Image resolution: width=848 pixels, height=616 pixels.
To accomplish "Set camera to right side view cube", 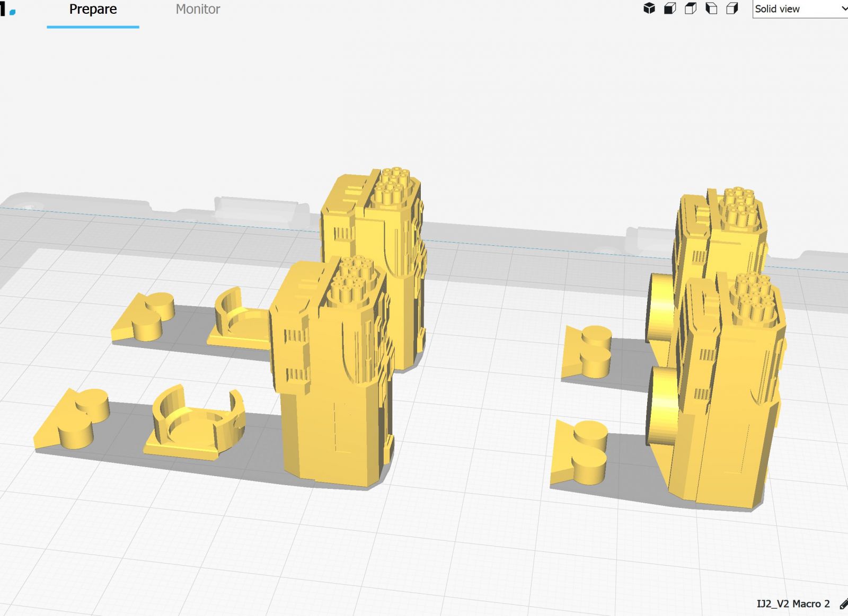I will (x=732, y=8).
